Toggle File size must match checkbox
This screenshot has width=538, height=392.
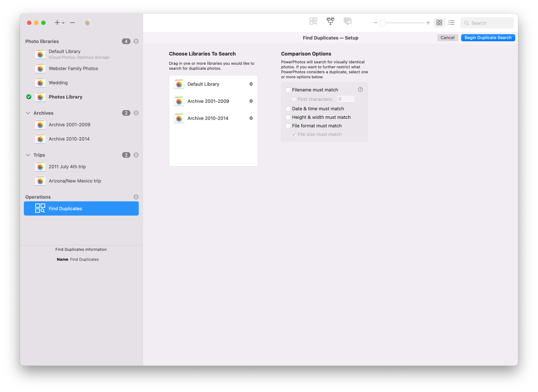click(x=294, y=134)
